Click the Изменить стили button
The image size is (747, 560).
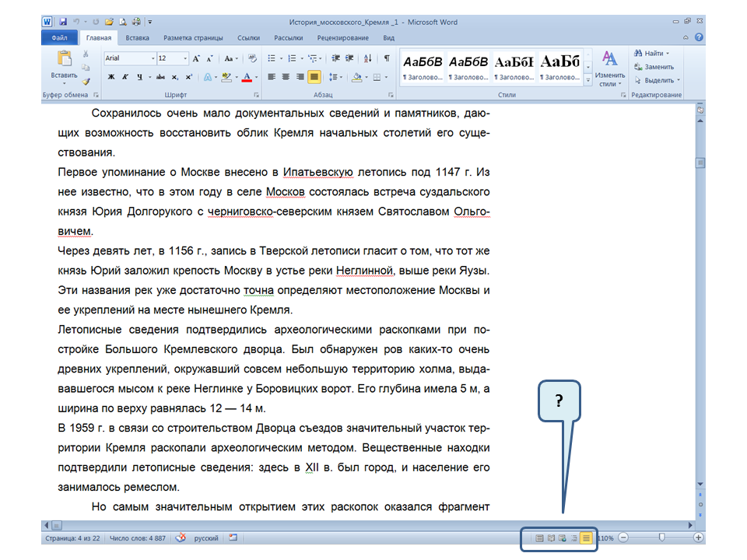click(609, 68)
